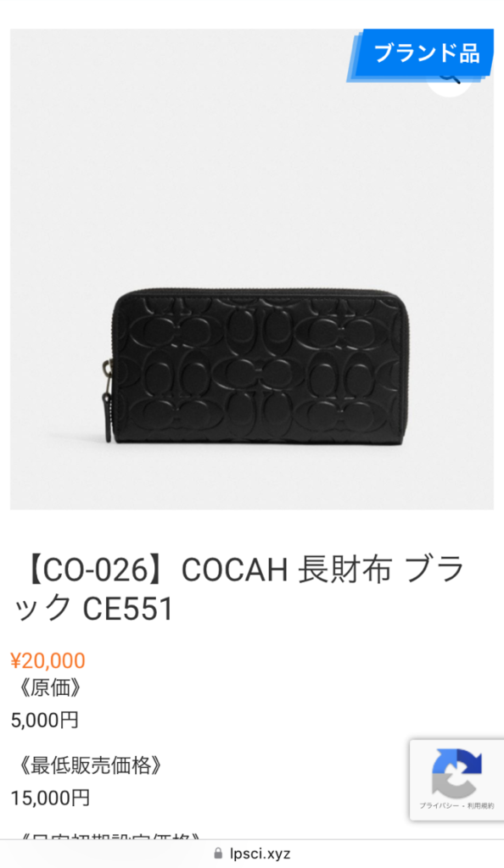504x868 pixels.
Task: Tap the 5,000円 cost value
Action: coord(45,721)
